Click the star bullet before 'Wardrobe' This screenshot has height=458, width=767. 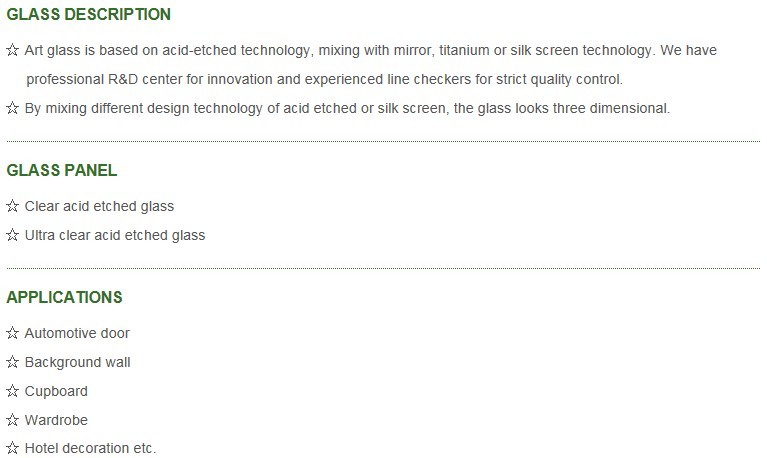tap(12, 420)
